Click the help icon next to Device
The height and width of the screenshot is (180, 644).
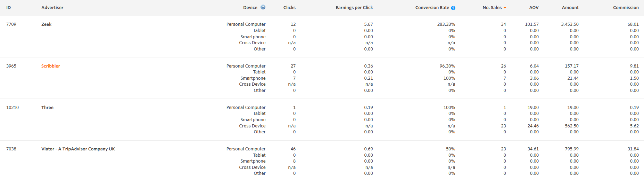coord(263,7)
